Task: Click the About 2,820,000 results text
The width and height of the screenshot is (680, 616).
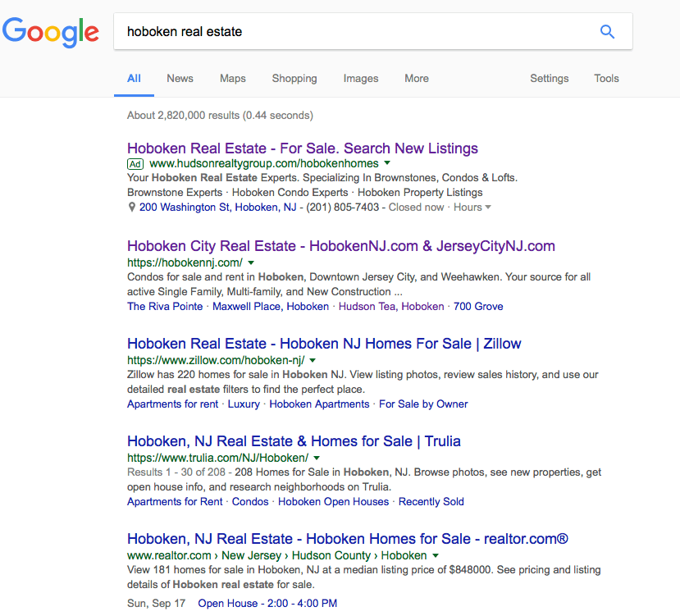Action: [220, 116]
